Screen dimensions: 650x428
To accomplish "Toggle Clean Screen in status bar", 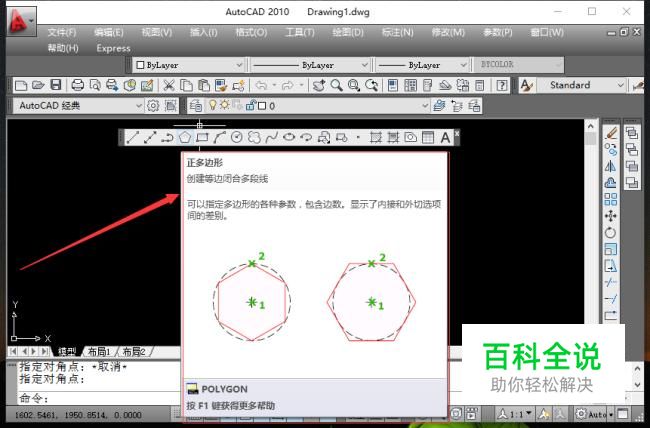I will pos(622,413).
